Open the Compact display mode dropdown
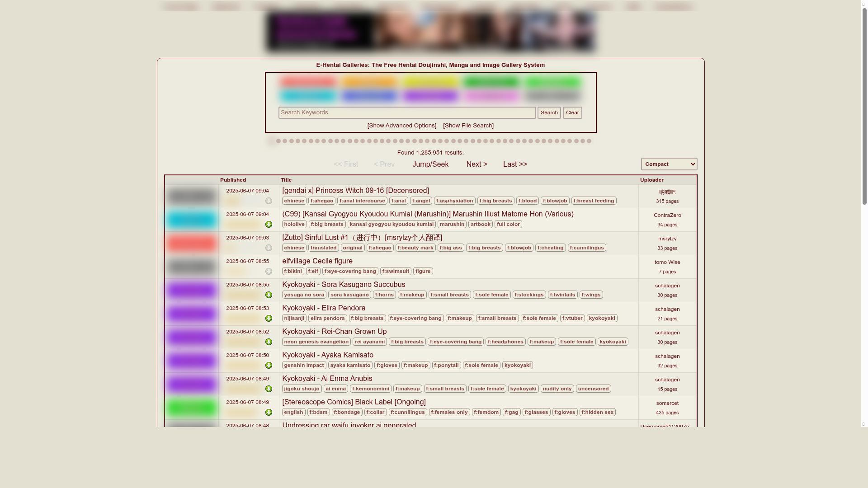Image resolution: width=868 pixels, height=488 pixels. (669, 164)
